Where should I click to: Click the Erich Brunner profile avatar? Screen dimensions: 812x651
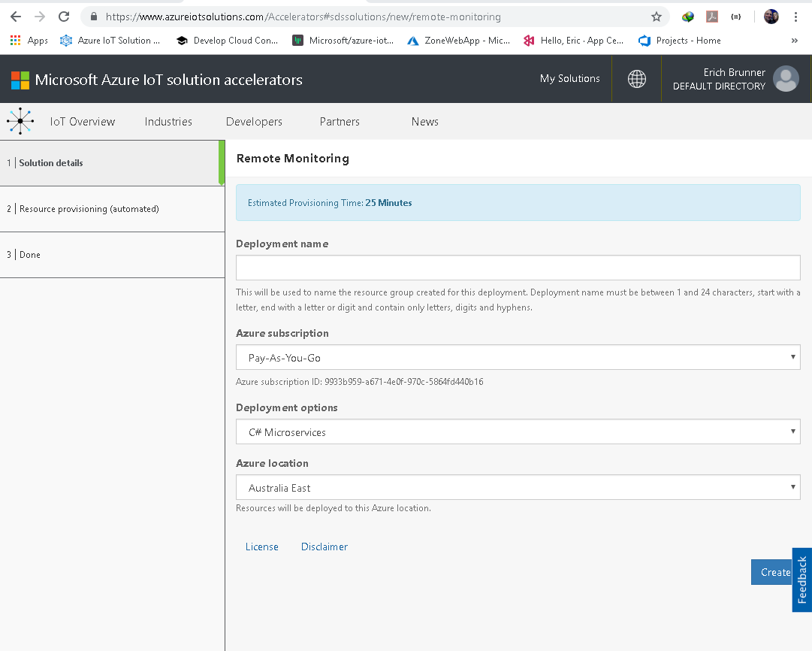click(786, 78)
